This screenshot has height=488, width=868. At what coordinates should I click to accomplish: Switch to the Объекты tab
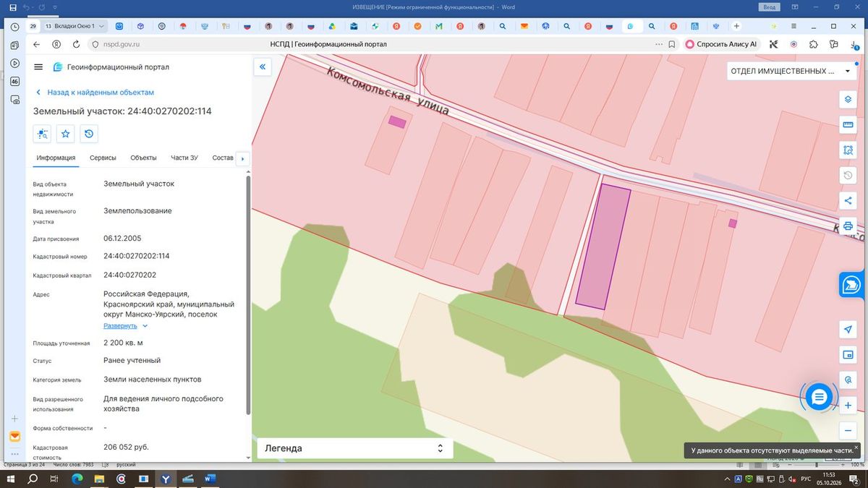[x=143, y=158]
